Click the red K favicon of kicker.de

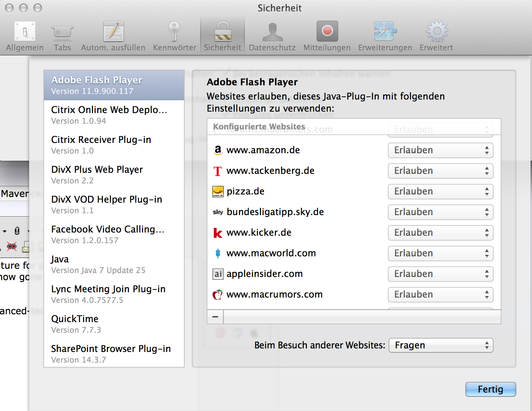click(218, 233)
